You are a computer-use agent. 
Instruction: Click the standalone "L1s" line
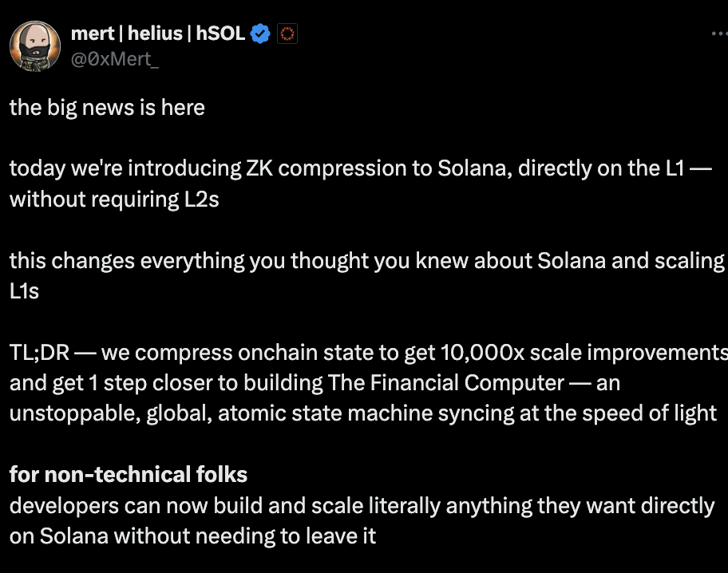pyautogui.click(x=24, y=290)
